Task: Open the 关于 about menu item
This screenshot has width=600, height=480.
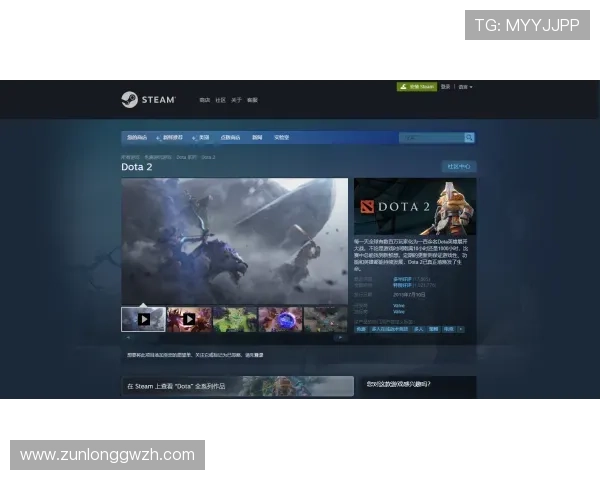Action: pyautogui.click(x=236, y=100)
